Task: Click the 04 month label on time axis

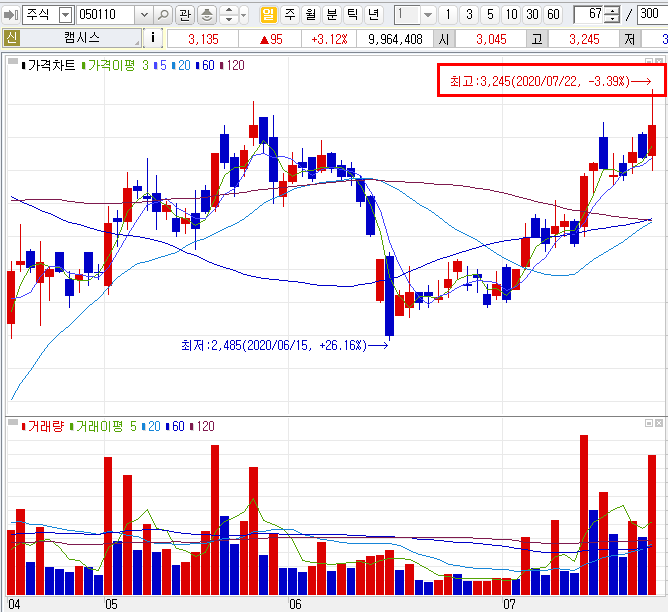Action: click(x=14, y=604)
